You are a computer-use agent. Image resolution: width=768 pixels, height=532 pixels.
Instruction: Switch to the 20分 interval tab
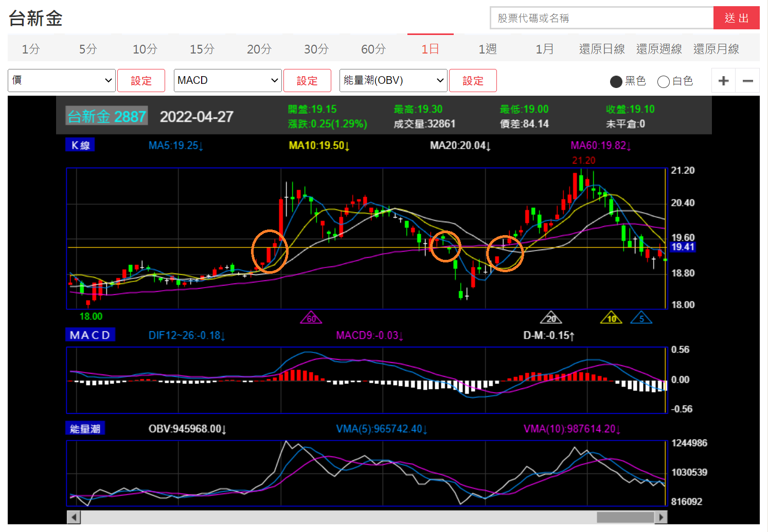[259, 49]
